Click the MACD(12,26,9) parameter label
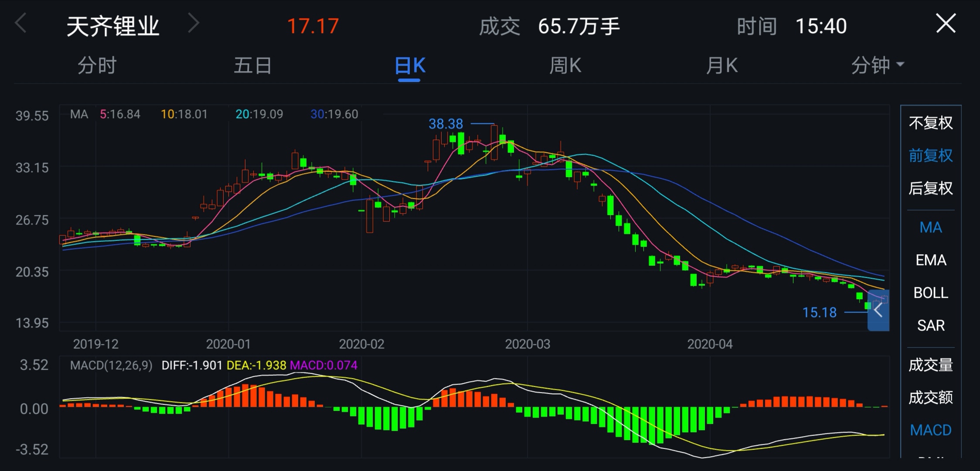This screenshot has width=980, height=471. tap(111, 365)
